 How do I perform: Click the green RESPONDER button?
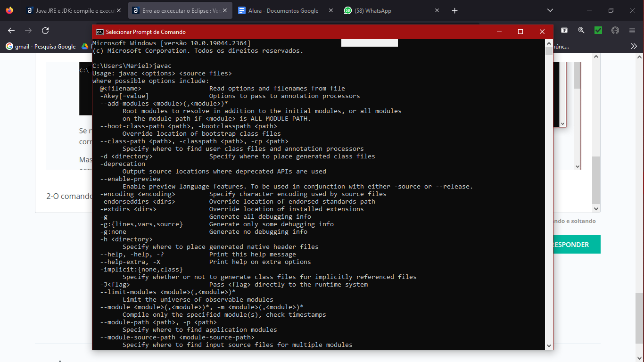pos(570,245)
